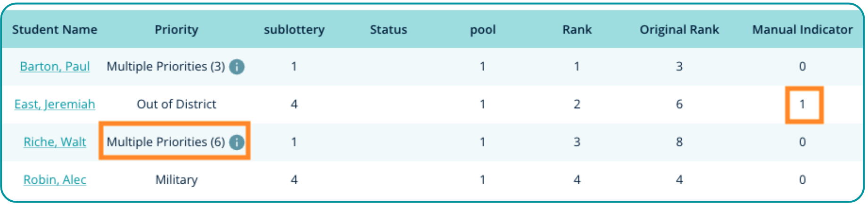868x205 pixels.
Task: Open the East, Jeremiah student link
Action: 55,104
